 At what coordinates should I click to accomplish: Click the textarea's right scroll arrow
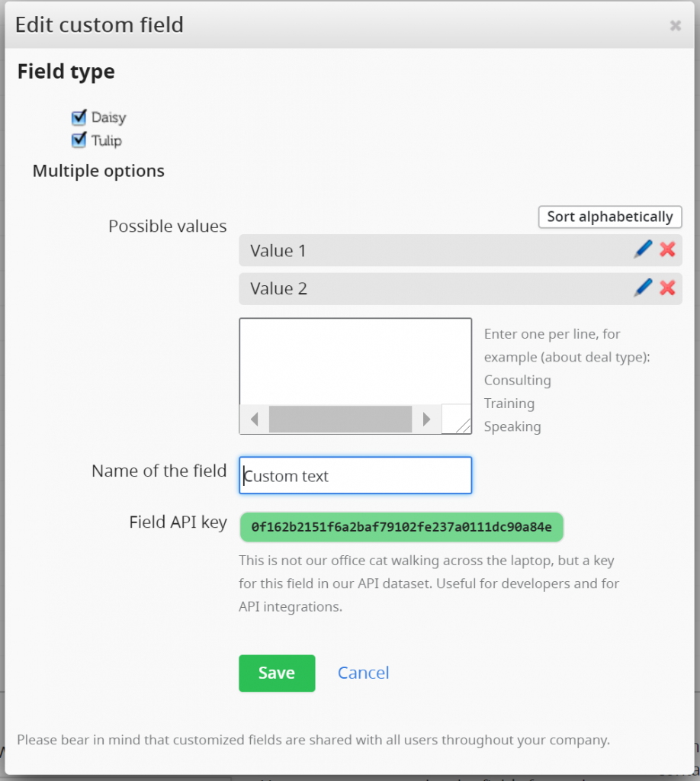tap(426, 419)
